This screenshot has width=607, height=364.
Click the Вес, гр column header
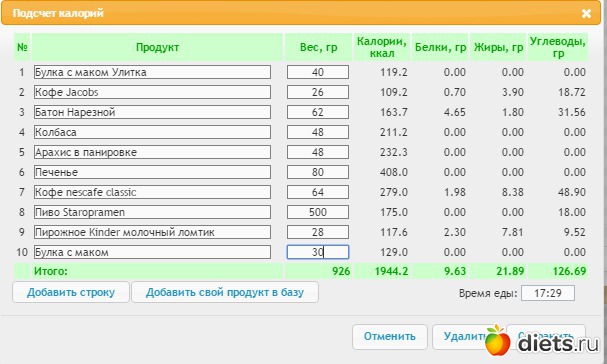(x=319, y=47)
